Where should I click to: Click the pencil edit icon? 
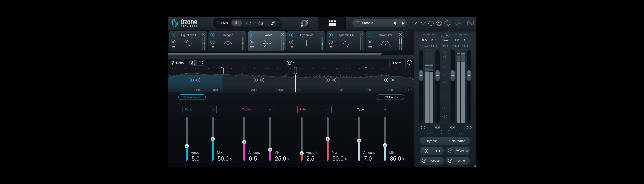pos(415,23)
